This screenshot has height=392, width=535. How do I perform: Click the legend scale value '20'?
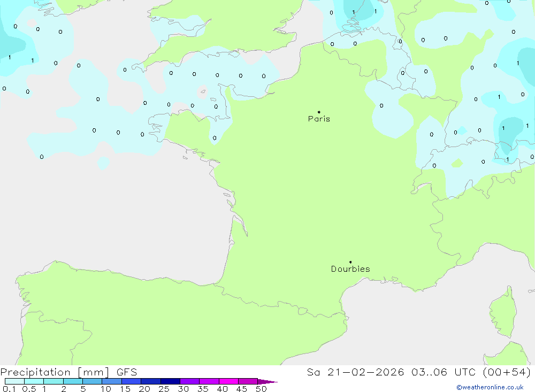(144, 389)
